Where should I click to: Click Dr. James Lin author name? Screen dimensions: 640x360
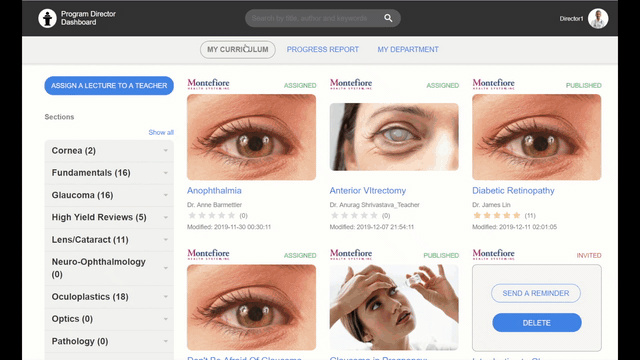[491, 205]
